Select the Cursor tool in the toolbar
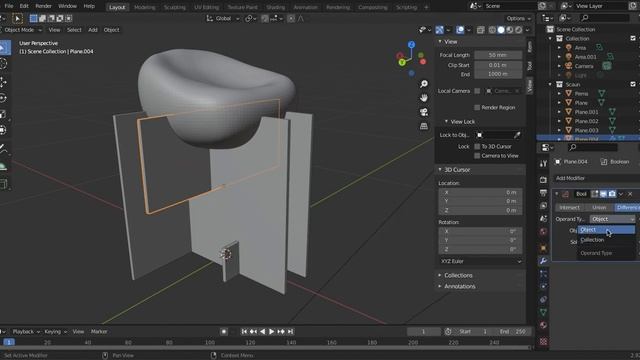 point(3,64)
